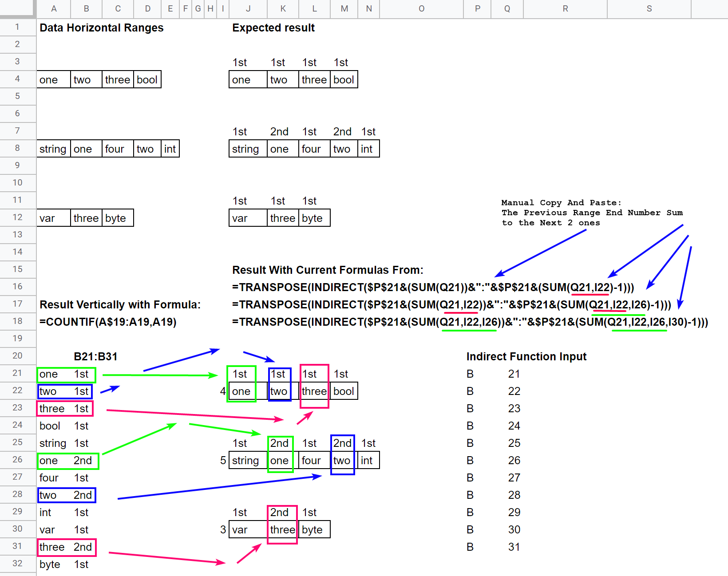728x576 pixels.
Task: Select cell 'string' in row 8 data range
Action: [x=54, y=149]
